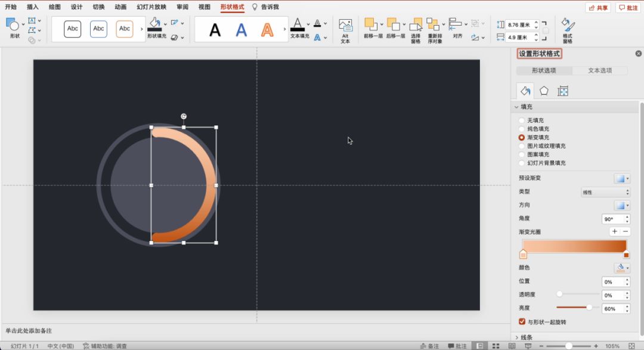
Task: Switch to Text Options (文本选项) tab
Action: 600,70
